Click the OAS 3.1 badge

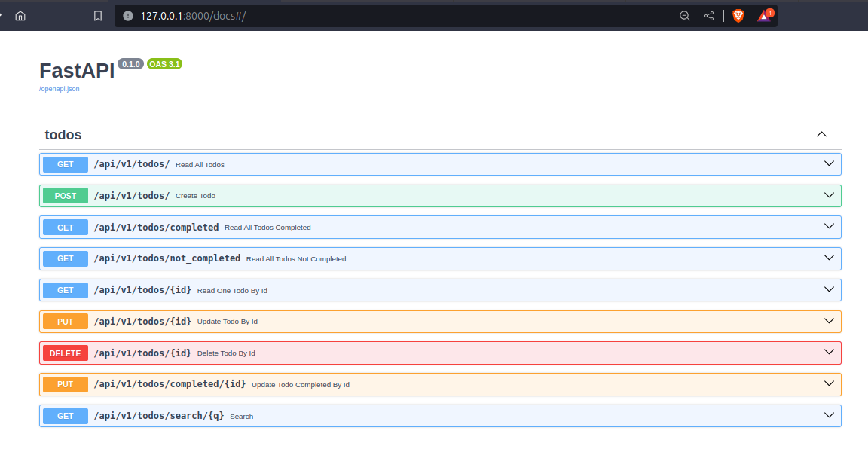tap(164, 64)
